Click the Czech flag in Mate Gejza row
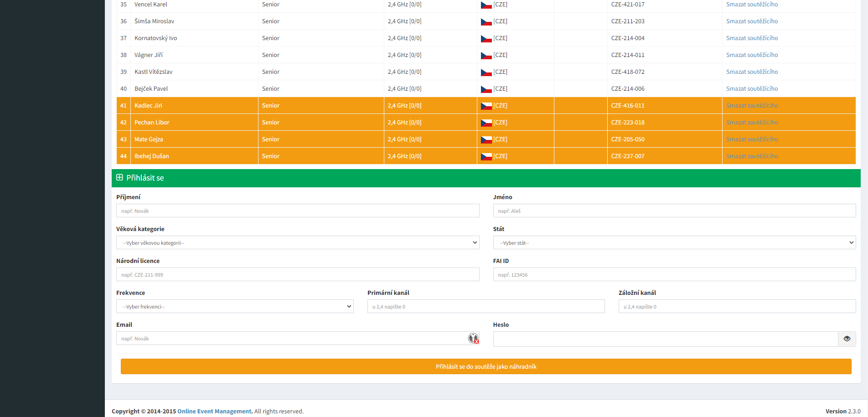868x417 pixels. pos(486,139)
